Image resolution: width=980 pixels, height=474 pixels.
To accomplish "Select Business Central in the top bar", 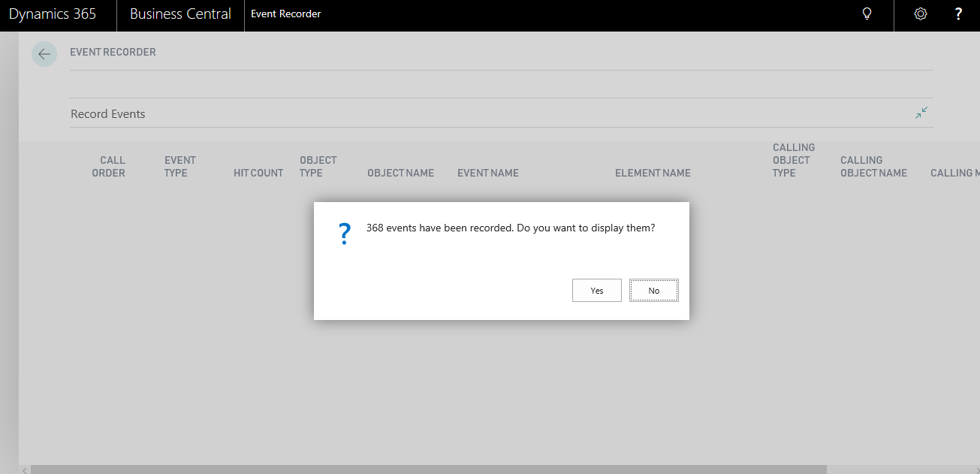I will click(180, 14).
